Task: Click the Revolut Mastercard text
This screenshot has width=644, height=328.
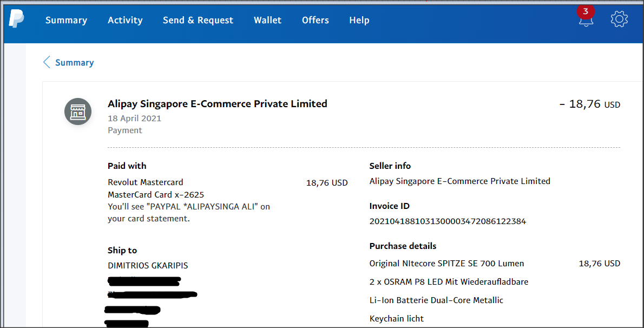Action: tap(146, 182)
